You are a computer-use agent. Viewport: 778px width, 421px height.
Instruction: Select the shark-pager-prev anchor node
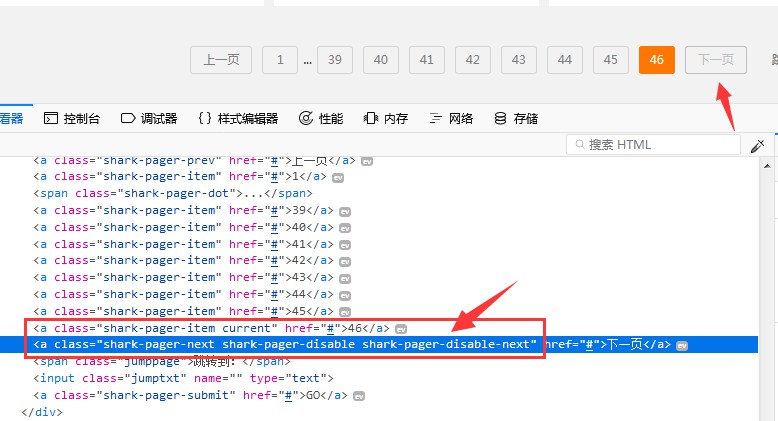[194, 161]
